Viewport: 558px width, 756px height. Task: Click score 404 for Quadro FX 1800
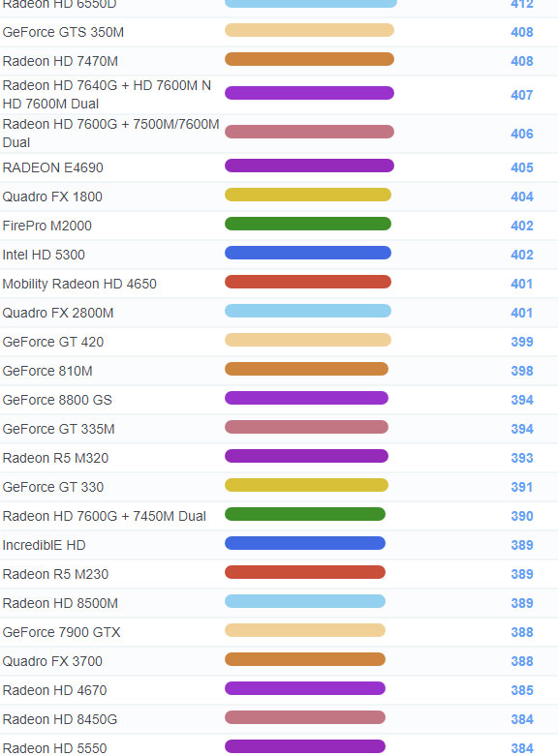(522, 197)
